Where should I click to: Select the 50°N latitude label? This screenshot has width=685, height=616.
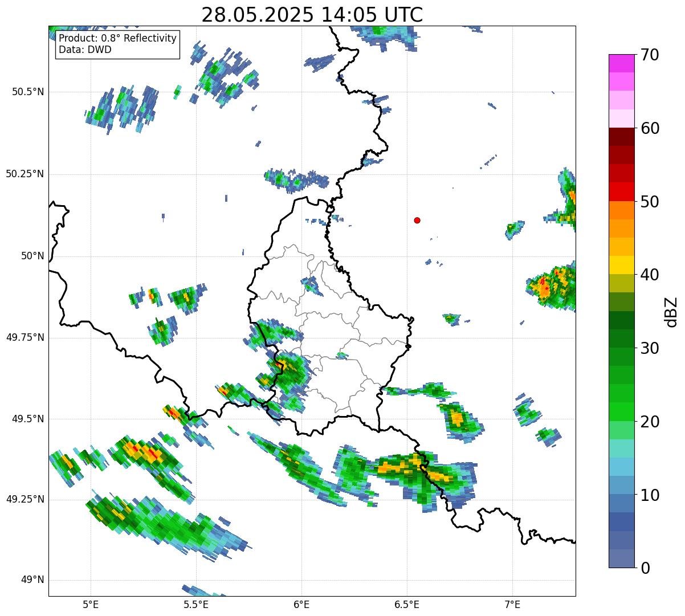(32, 256)
